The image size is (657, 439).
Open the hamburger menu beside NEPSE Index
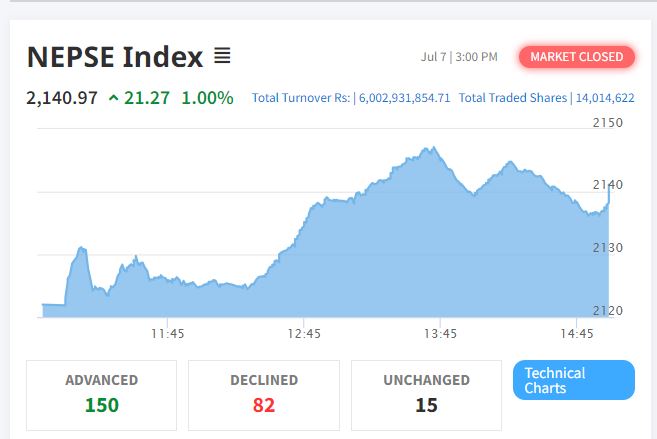click(x=222, y=56)
